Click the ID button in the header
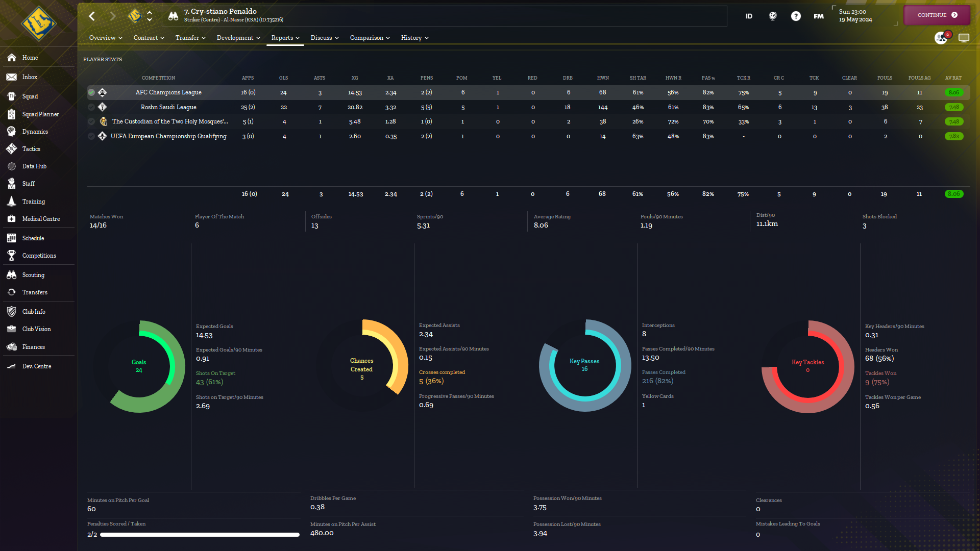This screenshot has height=551, width=980. [x=749, y=16]
